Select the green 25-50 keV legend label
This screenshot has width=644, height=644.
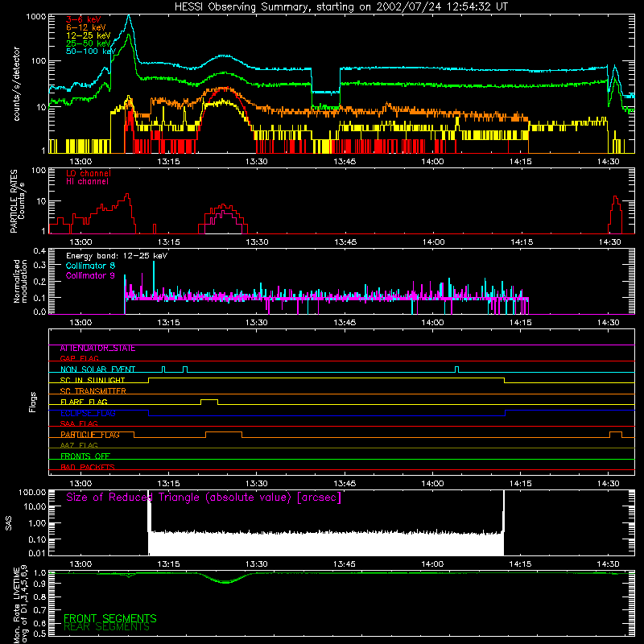pyautogui.click(x=88, y=43)
